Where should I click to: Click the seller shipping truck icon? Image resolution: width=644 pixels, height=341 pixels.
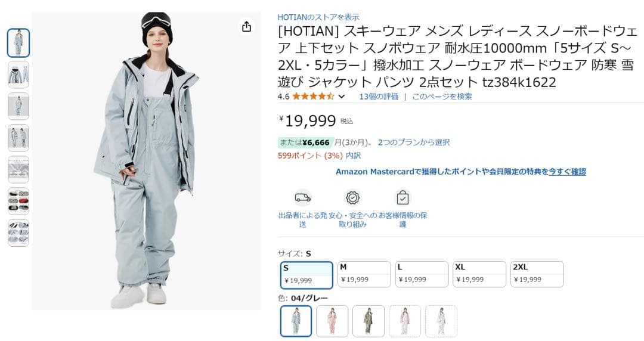[x=303, y=197]
